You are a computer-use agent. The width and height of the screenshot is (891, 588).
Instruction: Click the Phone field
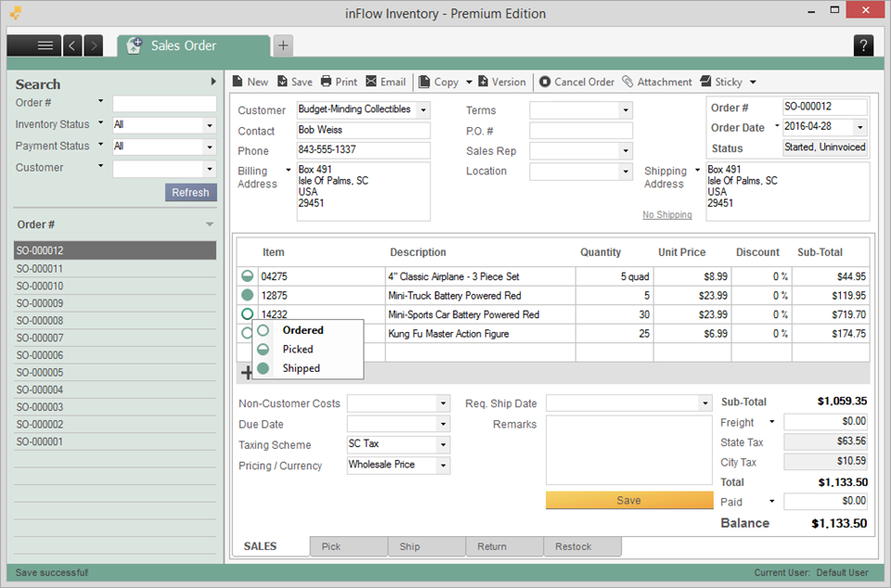363,150
